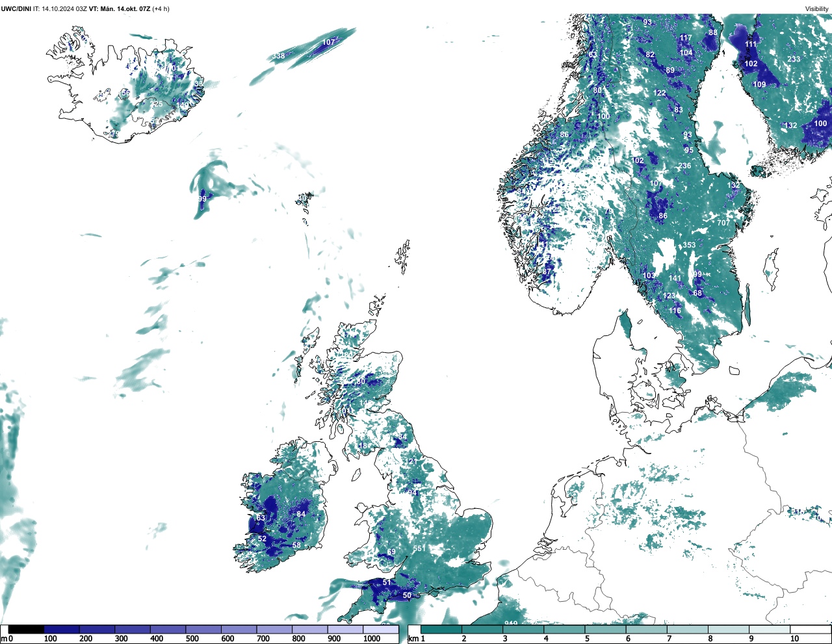Click the '111' value in northern Finland
832x644 pixels.
[751, 44]
